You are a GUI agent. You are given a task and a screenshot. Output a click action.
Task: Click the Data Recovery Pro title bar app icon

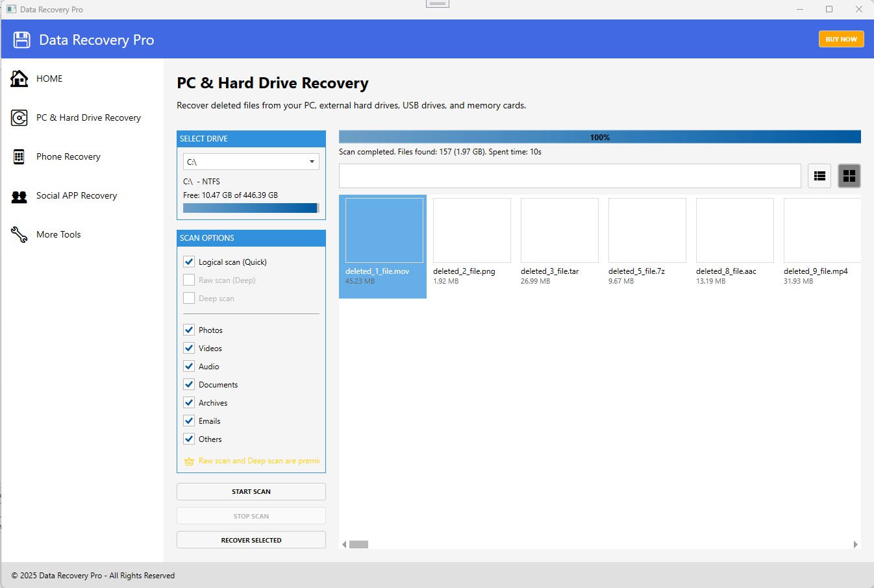11,9
